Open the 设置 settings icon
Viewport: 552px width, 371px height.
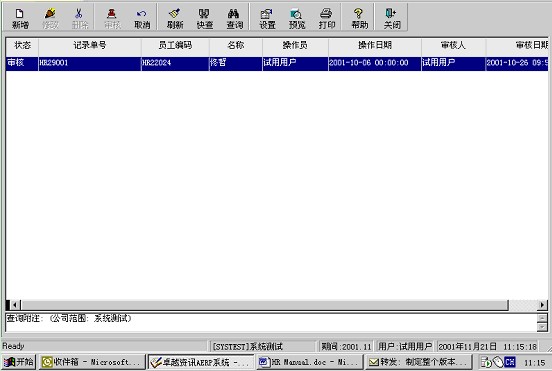pos(267,18)
